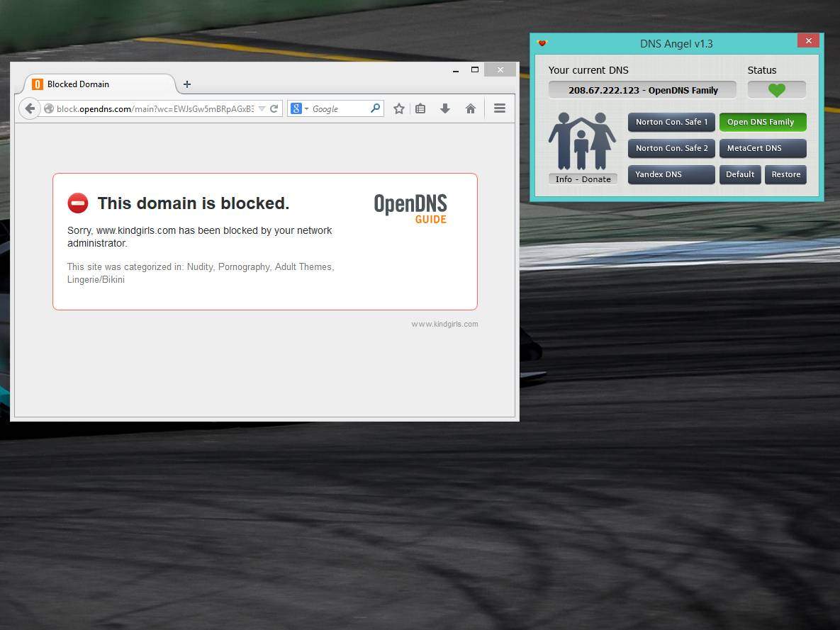Click the search magnifier icon
Screen dimensions: 840x630
[376, 108]
